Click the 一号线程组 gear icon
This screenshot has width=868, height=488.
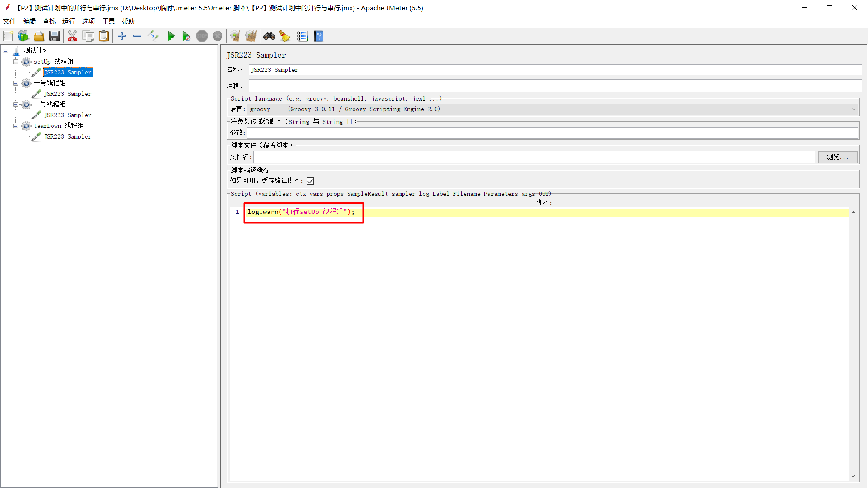27,83
